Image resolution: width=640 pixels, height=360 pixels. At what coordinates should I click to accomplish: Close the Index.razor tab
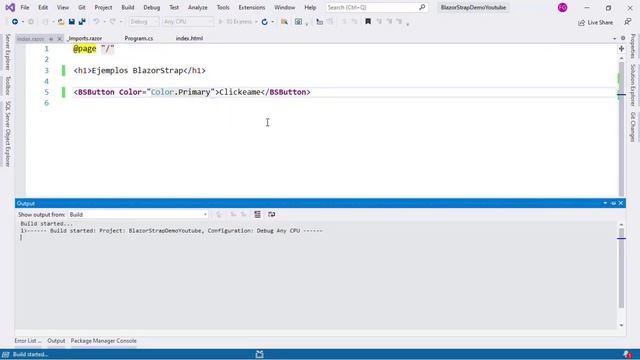[x=59, y=39]
